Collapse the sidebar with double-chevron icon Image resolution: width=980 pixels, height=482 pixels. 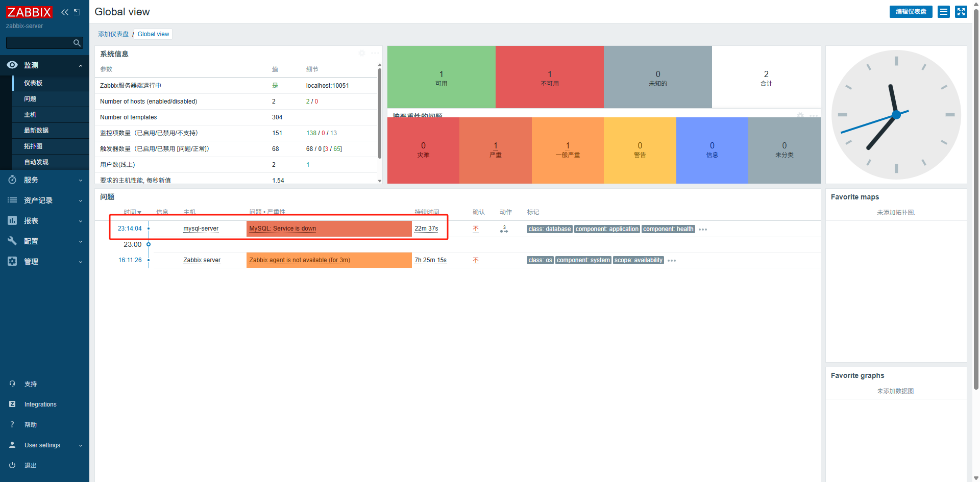click(65, 12)
